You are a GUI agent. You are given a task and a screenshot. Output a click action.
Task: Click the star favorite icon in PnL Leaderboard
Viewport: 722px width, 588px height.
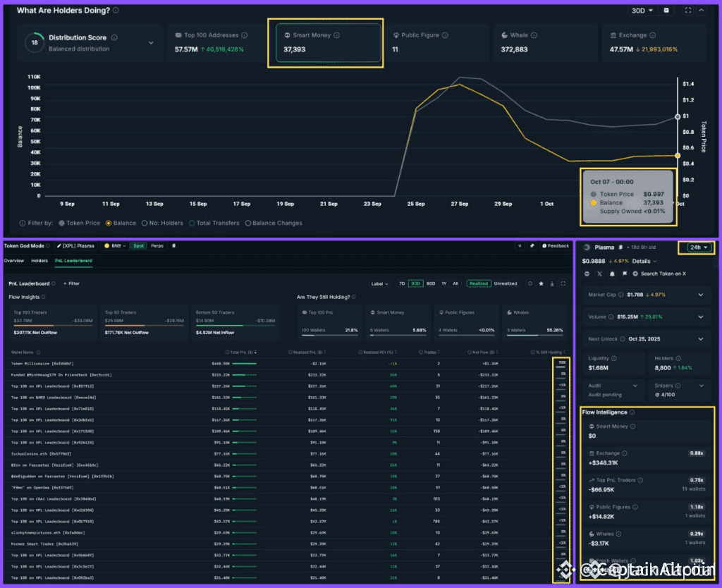coord(541,283)
